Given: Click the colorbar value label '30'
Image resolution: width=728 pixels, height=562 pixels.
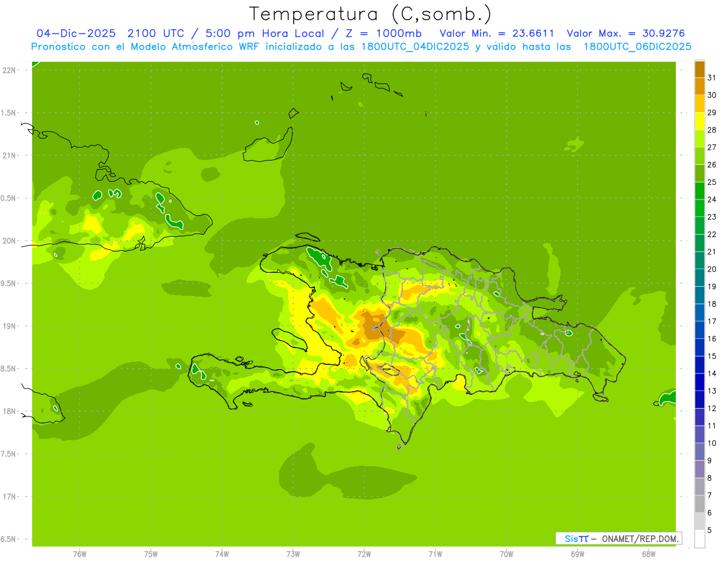Looking at the screenshot, I should point(712,95).
